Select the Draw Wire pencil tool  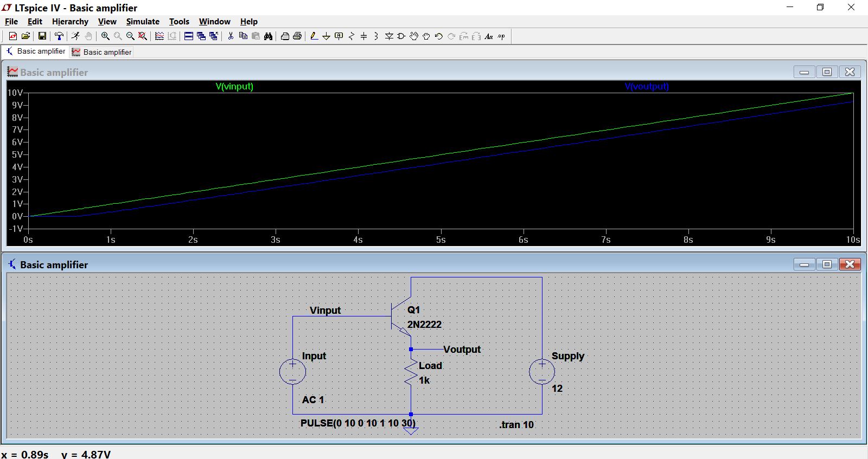coord(314,36)
